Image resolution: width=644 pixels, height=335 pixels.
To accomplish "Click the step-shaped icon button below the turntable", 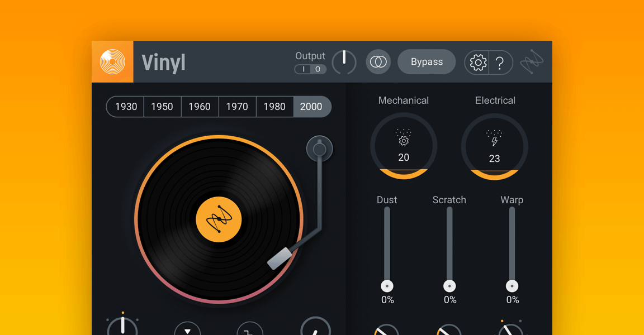I will [x=250, y=329].
